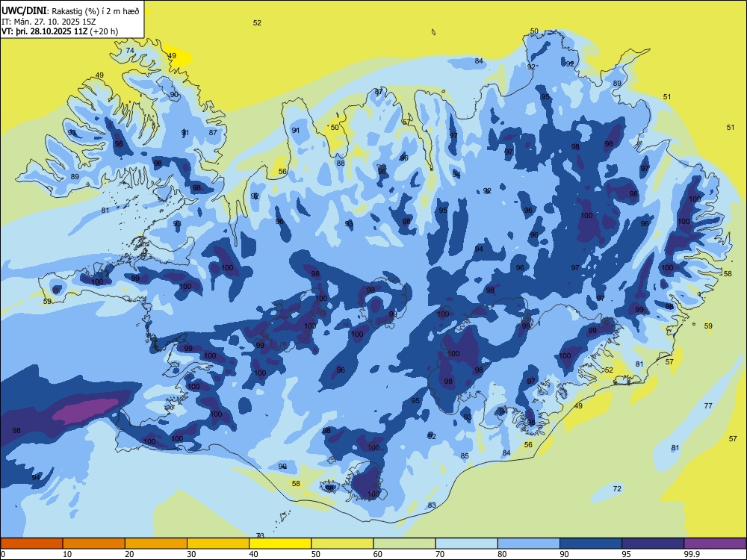
Task: Select the dark blue 90–95 legend swatch
Action: click(x=591, y=544)
